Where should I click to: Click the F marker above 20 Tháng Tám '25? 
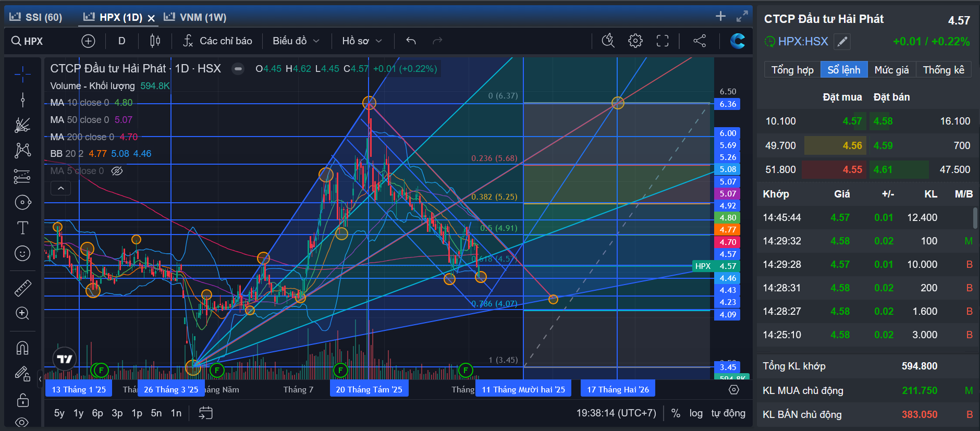point(340,370)
